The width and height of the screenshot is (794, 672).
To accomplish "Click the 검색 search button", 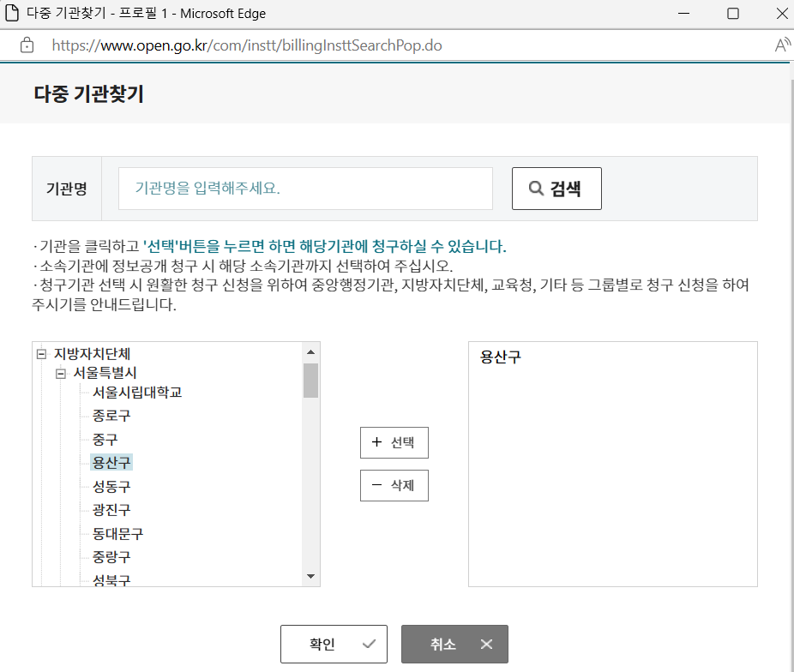I will [x=556, y=189].
